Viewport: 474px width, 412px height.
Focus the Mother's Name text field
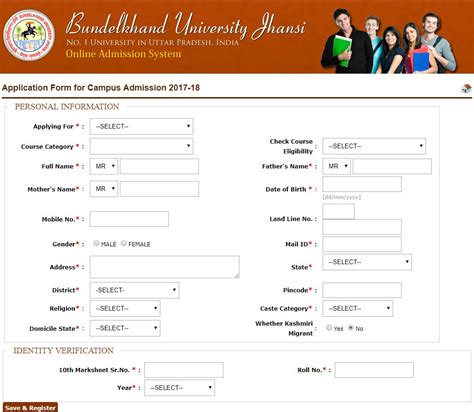click(159, 189)
